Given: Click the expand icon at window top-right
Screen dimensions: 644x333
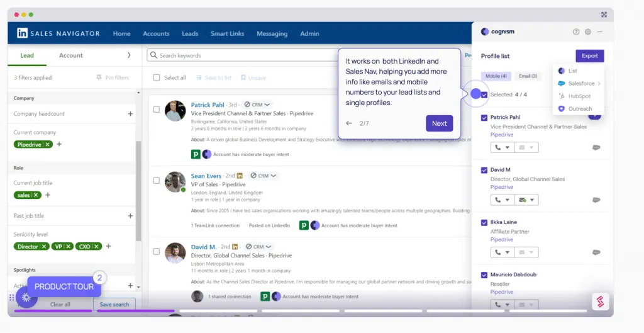Looking at the screenshot, I should (x=604, y=14).
